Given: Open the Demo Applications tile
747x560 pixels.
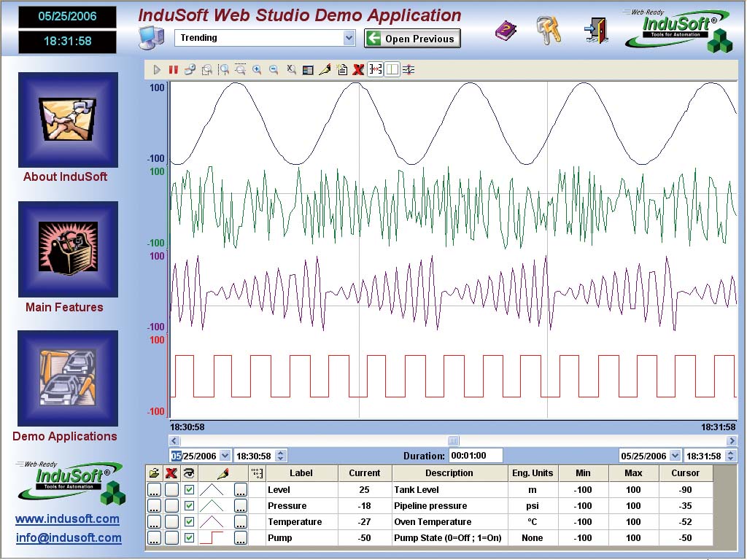Looking at the screenshot, I should tap(68, 378).
